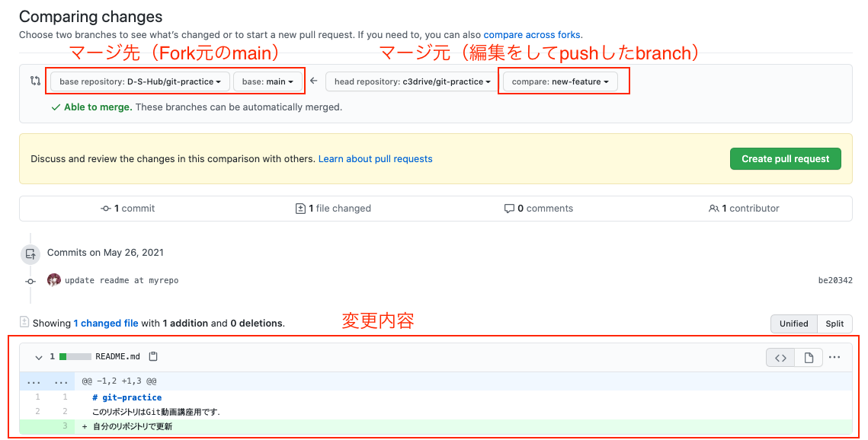The height and width of the screenshot is (440, 868).
Task: Click the # git-practice diff line
Action: click(127, 397)
